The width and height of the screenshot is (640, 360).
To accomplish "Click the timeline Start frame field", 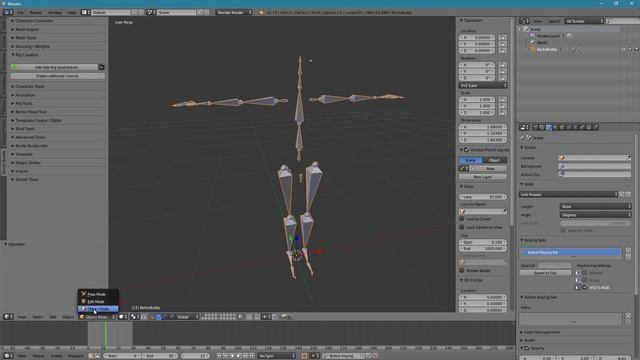I will (x=122, y=356).
